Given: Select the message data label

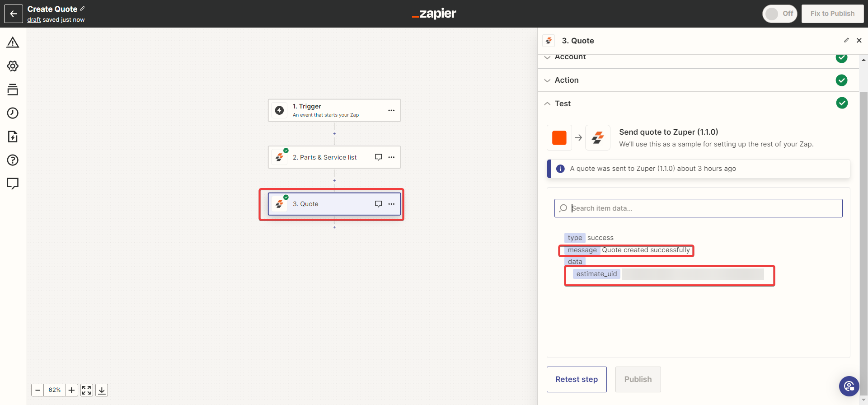Looking at the screenshot, I should pyautogui.click(x=582, y=250).
